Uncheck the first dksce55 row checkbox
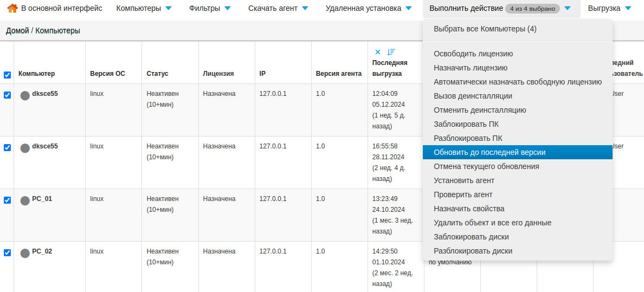644x292 pixels. coord(7,95)
